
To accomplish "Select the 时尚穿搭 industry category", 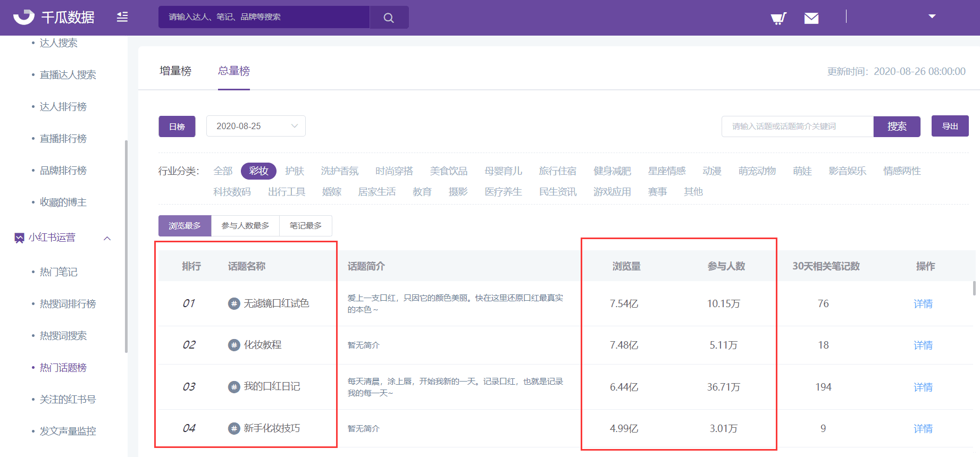I will pyautogui.click(x=394, y=171).
